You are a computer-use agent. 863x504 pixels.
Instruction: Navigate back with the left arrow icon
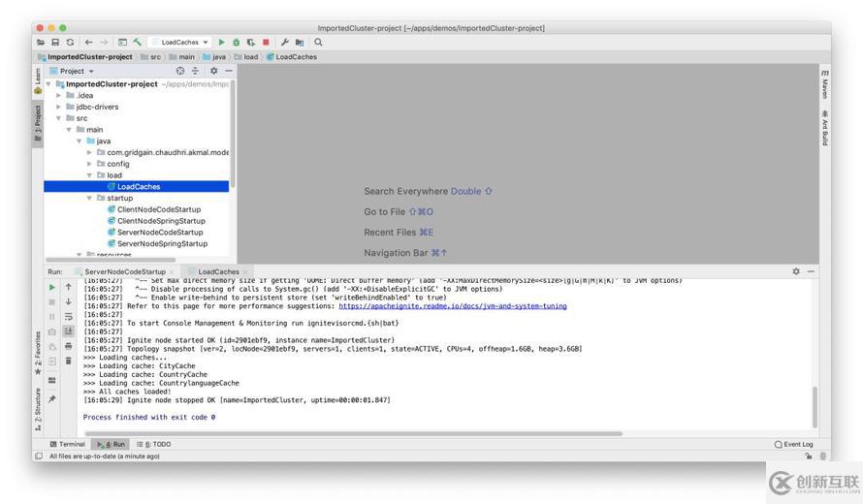point(88,43)
